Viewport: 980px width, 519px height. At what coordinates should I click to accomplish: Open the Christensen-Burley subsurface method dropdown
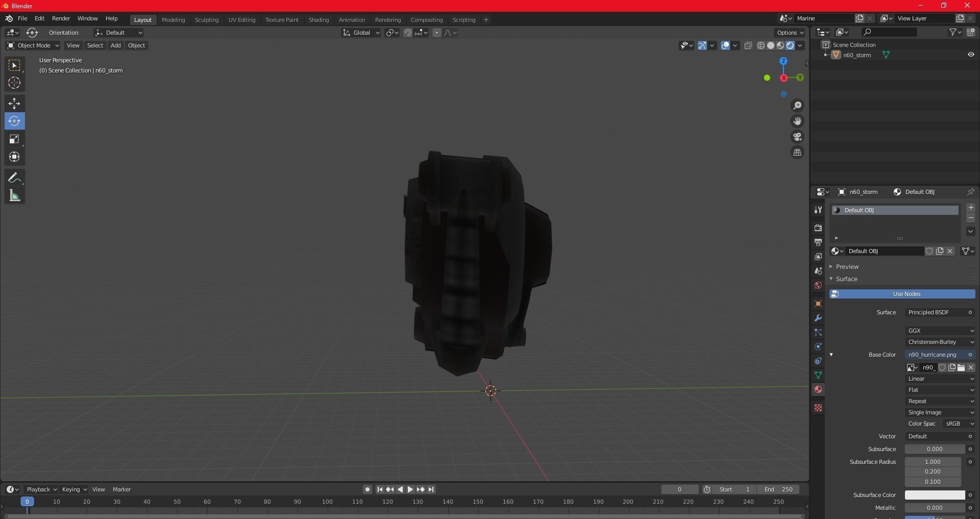tap(940, 342)
